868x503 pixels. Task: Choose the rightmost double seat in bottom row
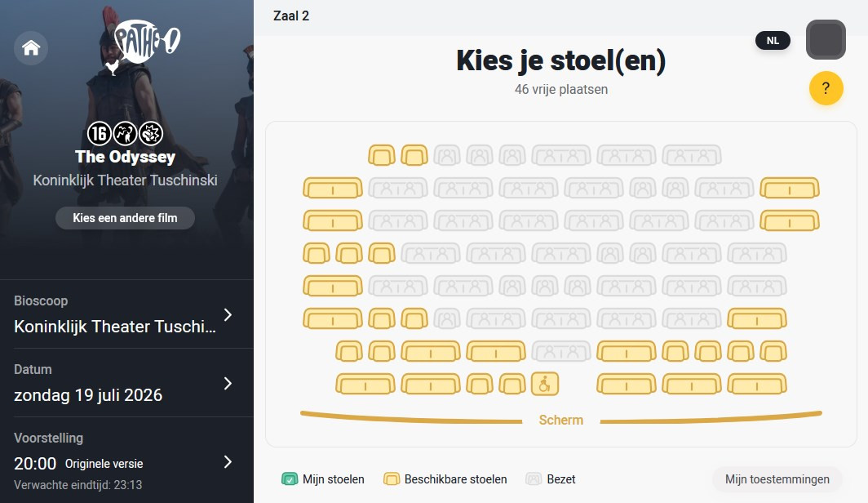(x=757, y=384)
